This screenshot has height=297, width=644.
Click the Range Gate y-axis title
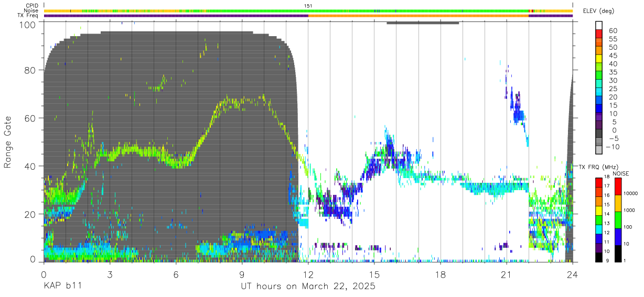[x=8, y=141]
